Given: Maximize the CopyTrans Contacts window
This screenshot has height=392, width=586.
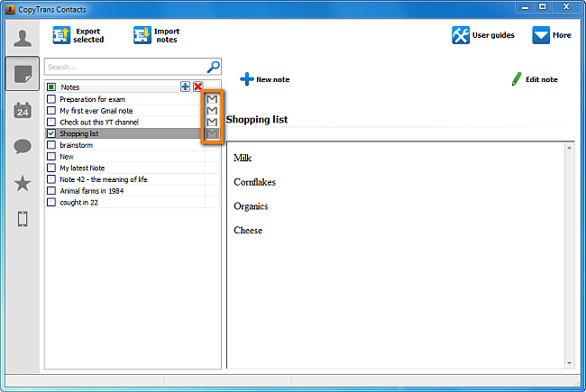Looking at the screenshot, I should (542, 6).
